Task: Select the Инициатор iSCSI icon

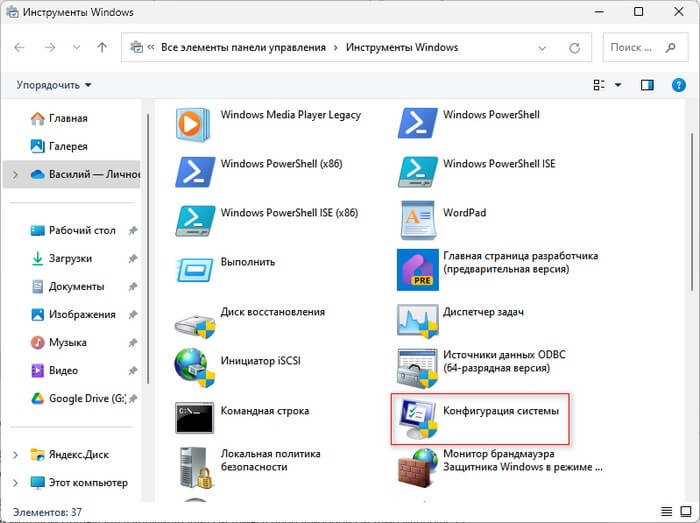Action: click(194, 368)
